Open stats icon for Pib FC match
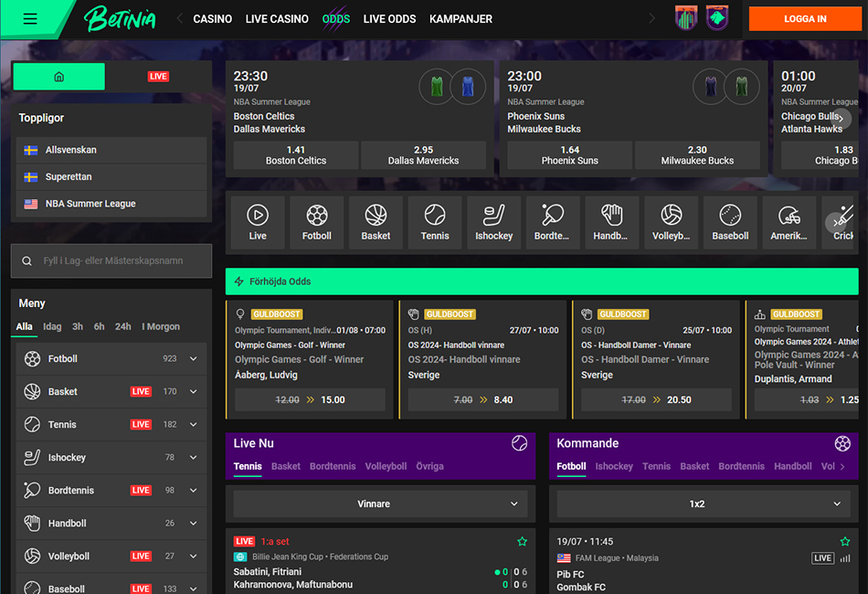 click(845, 558)
